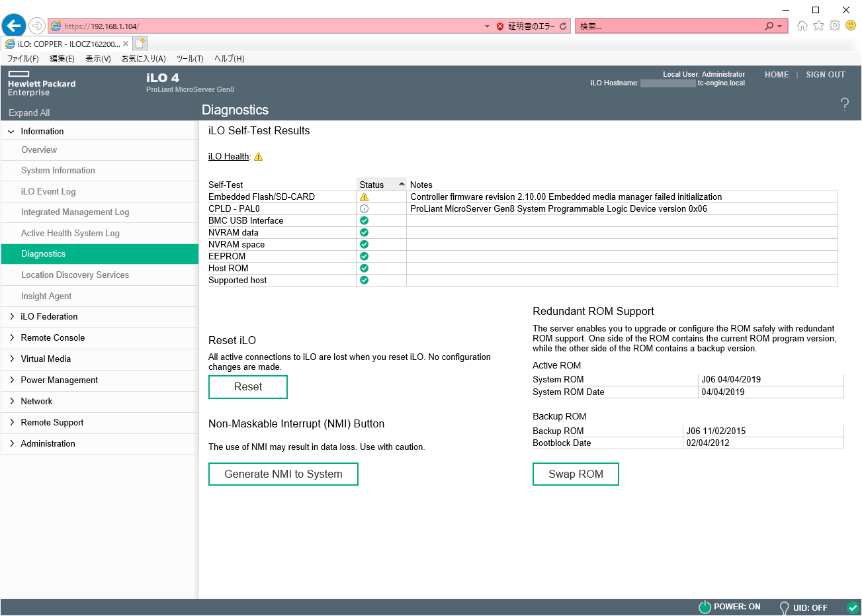Viewport: 862px width, 616px height.
Task: Click Embedded Flash/SD-CARD warning status icon
Action: tap(364, 197)
